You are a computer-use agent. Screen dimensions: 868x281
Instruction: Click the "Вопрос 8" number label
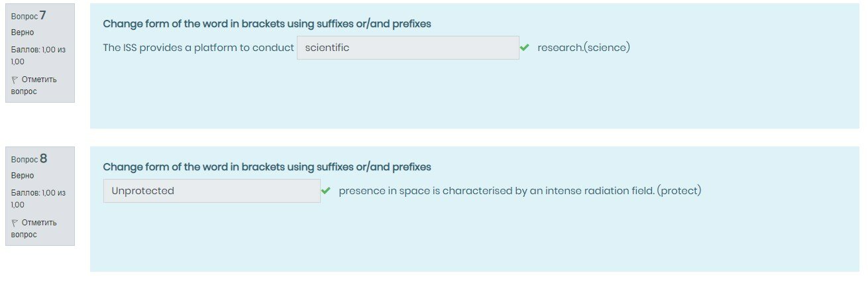29,159
